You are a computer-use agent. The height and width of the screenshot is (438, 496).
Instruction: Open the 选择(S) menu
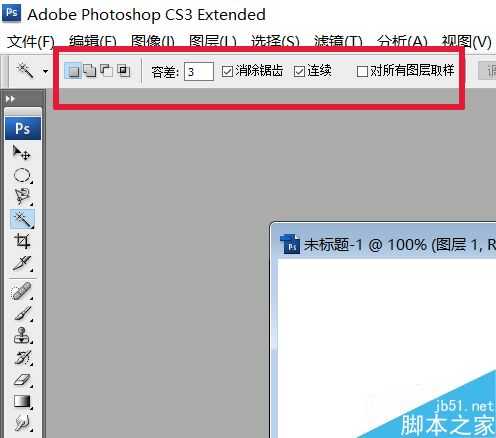275,42
